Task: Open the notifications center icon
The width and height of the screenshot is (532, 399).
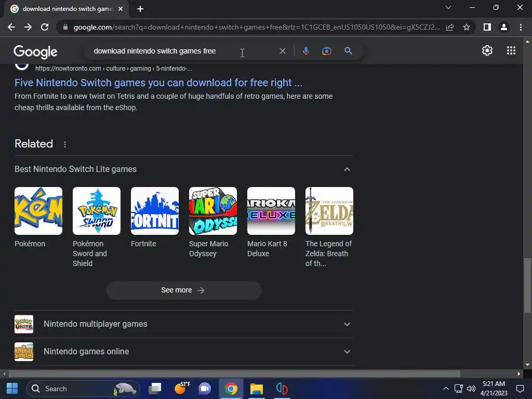Action: coord(520,389)
